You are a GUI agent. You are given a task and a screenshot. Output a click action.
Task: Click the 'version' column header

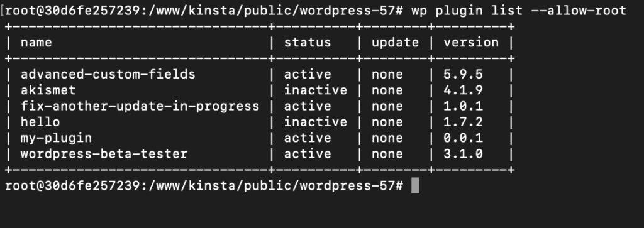(x=471, y=43)
